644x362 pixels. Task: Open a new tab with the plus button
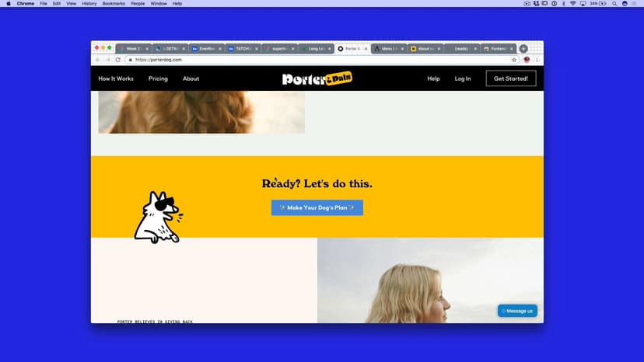pyautogui.click(x=523, y=48)
